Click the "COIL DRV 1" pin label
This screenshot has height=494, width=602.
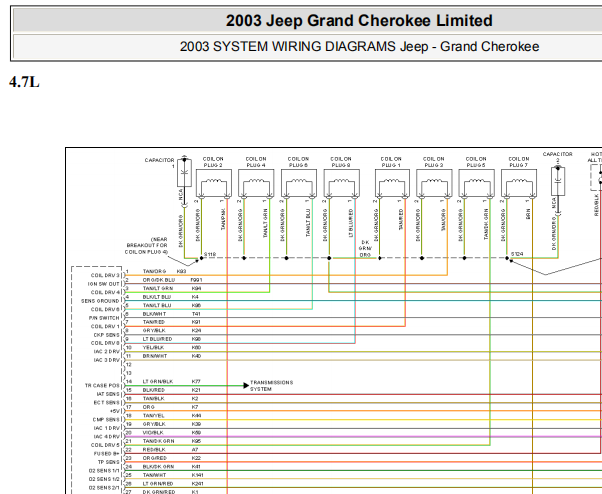106,326
